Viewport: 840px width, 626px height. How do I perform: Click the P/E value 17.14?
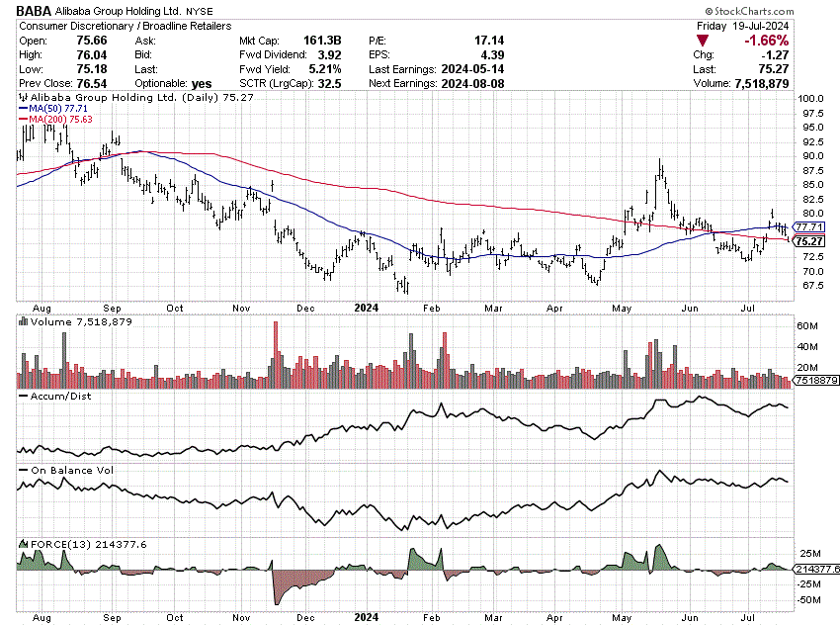(489, 41)
